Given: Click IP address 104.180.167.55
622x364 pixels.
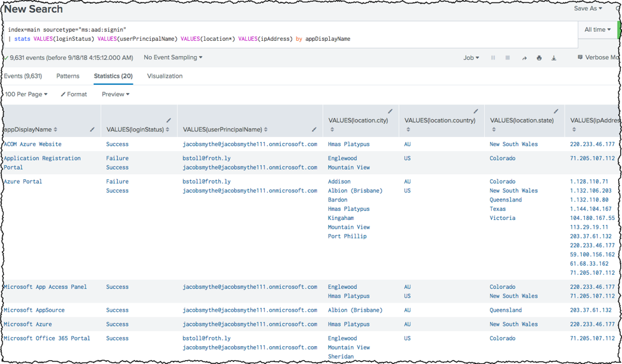Looking at the screenshot, I should click(x=592, y=218).
